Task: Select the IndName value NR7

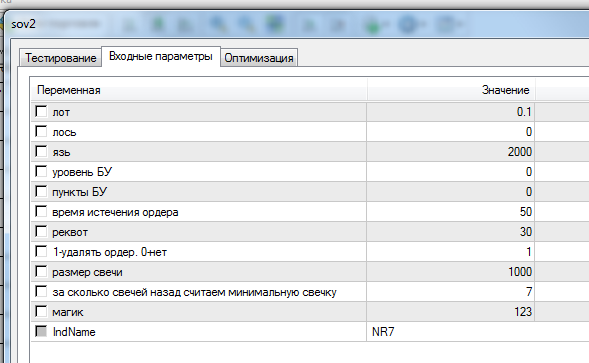Action: [x=383, y=332]
